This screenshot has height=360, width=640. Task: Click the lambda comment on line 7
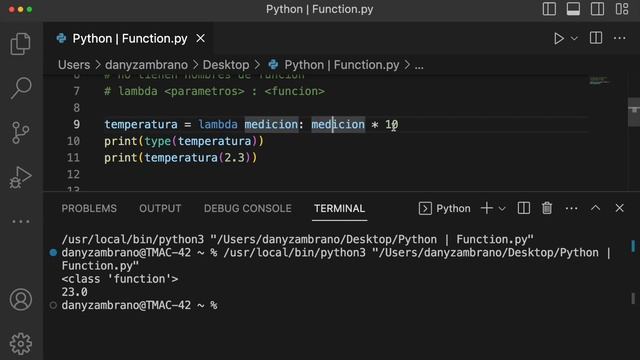[x=214, y=91]
